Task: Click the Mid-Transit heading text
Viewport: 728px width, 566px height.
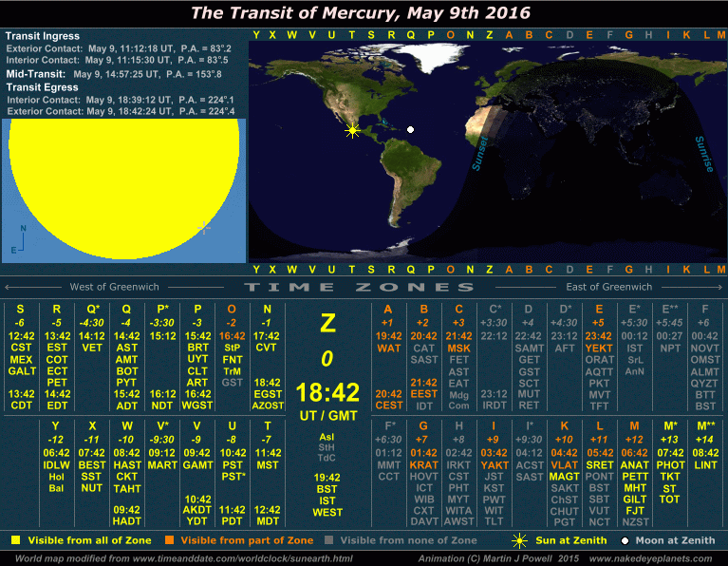Action: pyautogui.click(x=36, y=73)
